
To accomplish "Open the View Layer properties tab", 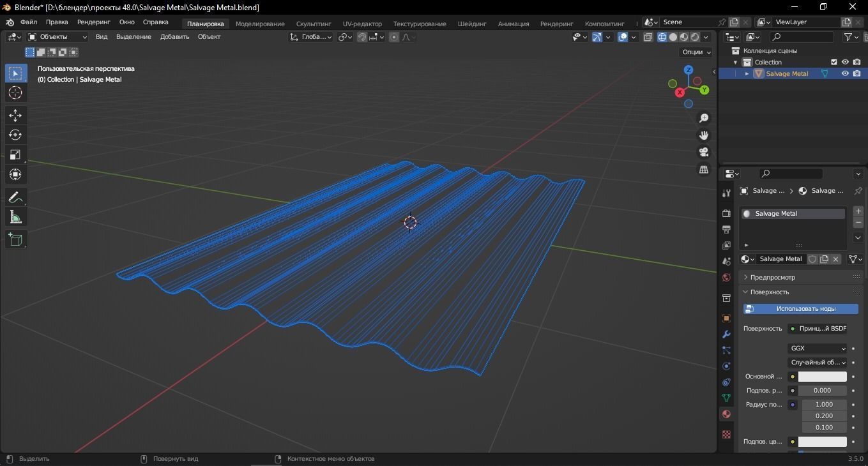I will point(726,245).
